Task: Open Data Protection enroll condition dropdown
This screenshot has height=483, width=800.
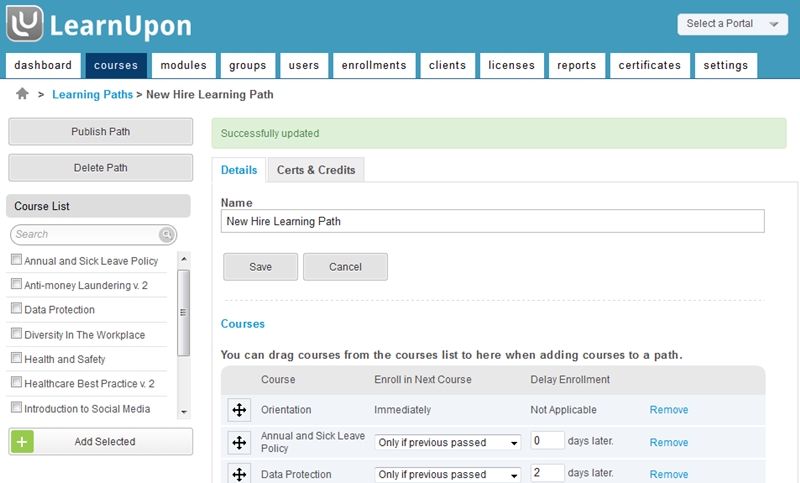Action: [448, 474]
